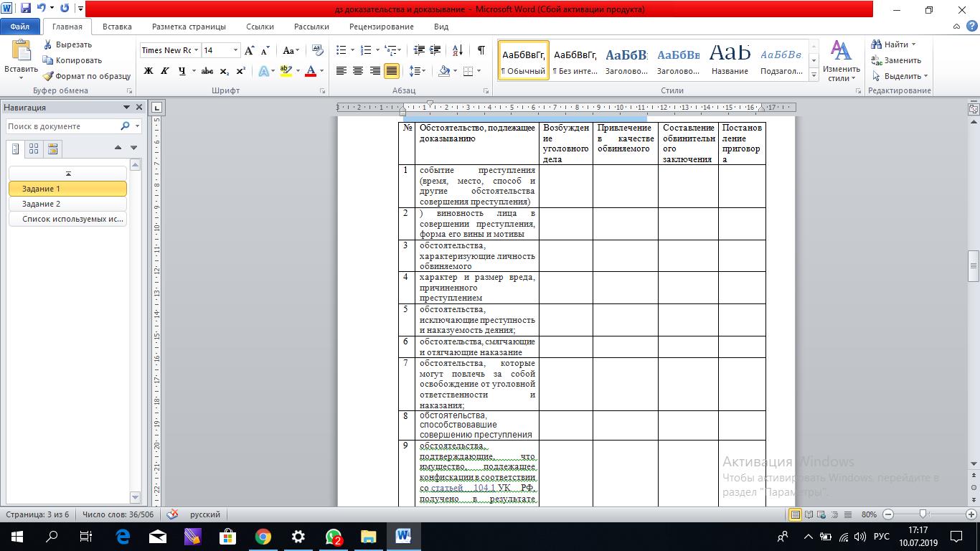Toggle justified text alignment
Viewport: 980px width, 551px height.
(392, 71)
